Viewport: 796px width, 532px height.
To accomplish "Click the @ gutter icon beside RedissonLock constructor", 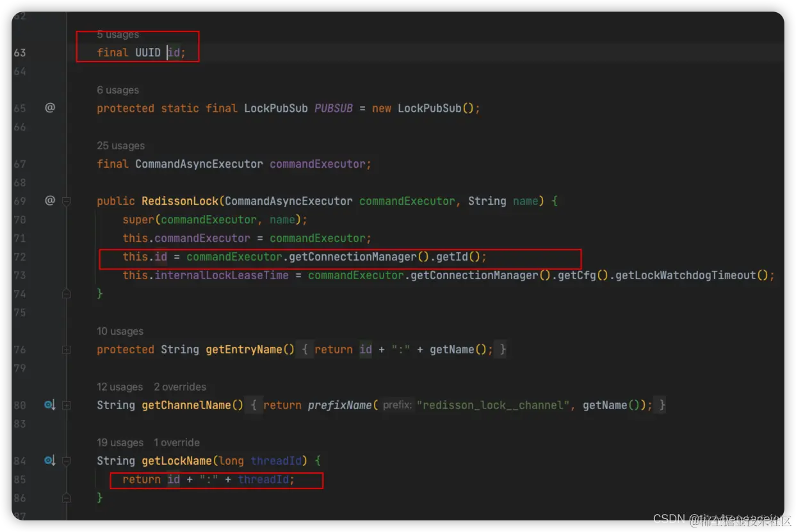I will [50, 200].
